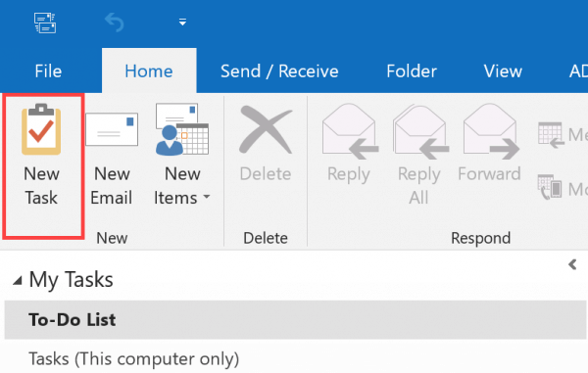Switch to the View tab
The height and width of the screenshot is (373, 588).
point(503,71)
